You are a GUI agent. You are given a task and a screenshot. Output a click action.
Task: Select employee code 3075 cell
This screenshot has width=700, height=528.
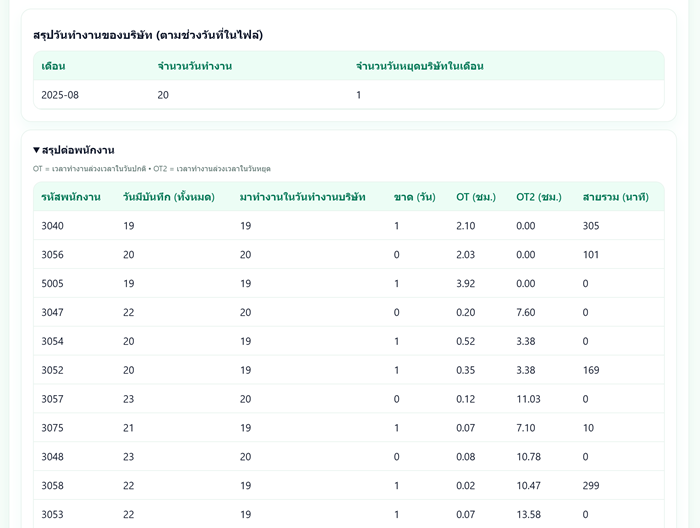pyautogui.click(x=52, y=428)
